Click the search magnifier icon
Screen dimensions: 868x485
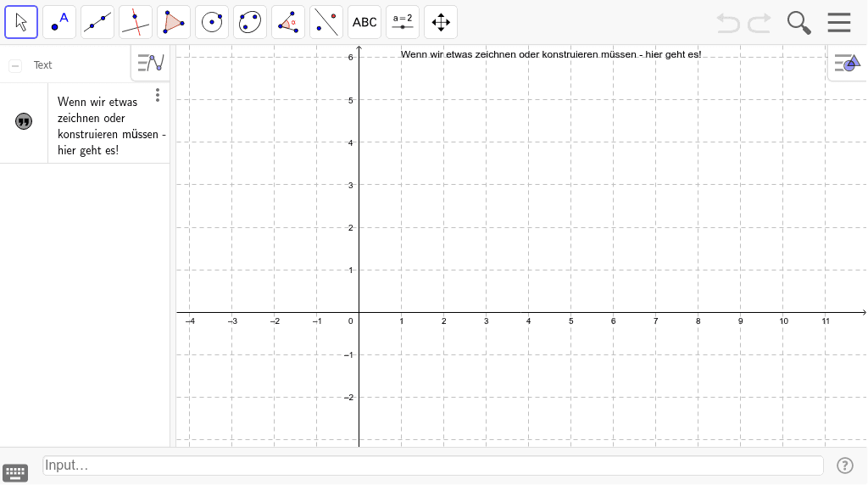pos(798,22)
